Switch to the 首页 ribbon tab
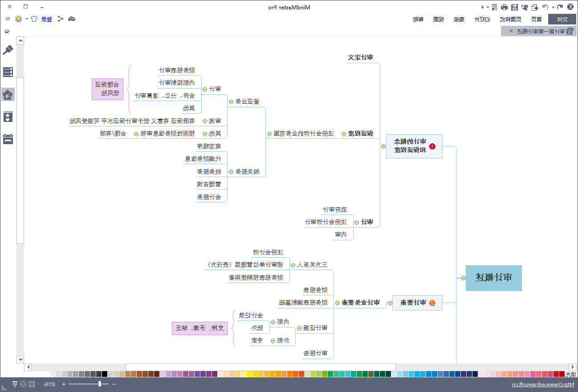578x392 pixels. tap(536, 19)
